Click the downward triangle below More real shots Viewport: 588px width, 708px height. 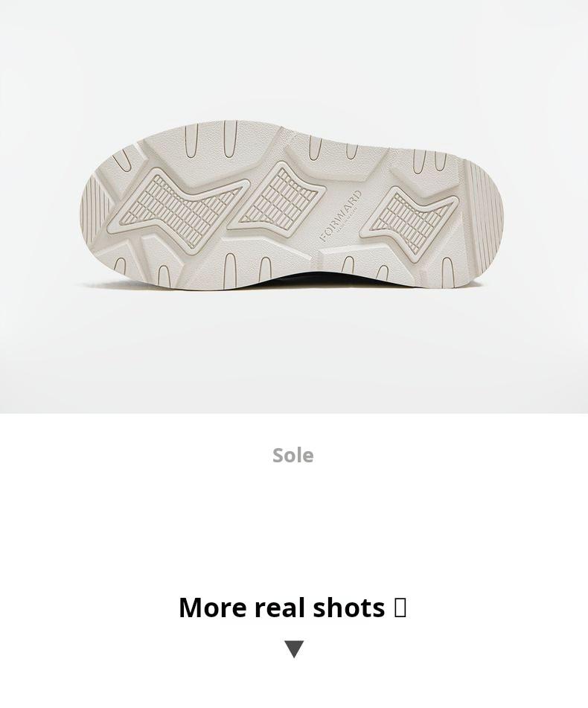tap(294, 649)
